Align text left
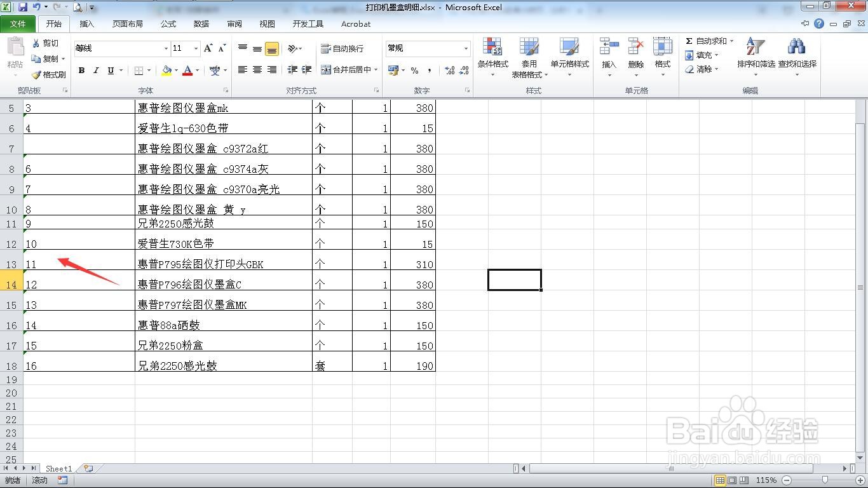Image resolution: width=868 pixels, height=488 pixels. (x=243, y=70)
